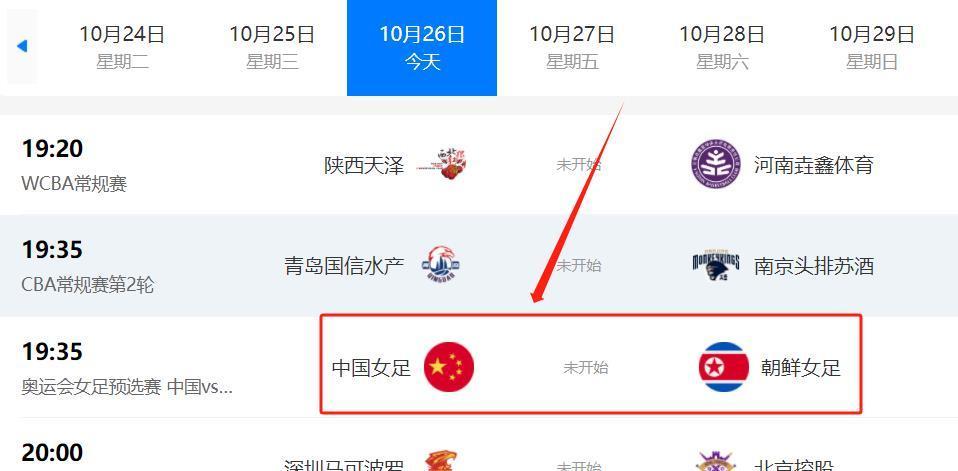Screen dimensions: 958x471
Task: Click the 河南垚鑫体育 purple team logo
Action: [716, 165]
